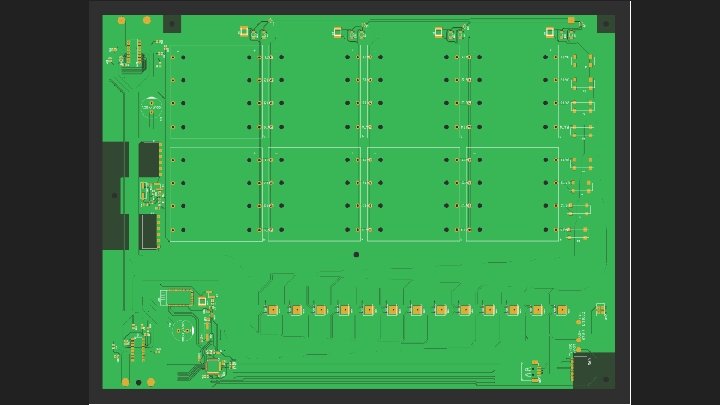Click inside the third lower relay outline box

point(414,194)
